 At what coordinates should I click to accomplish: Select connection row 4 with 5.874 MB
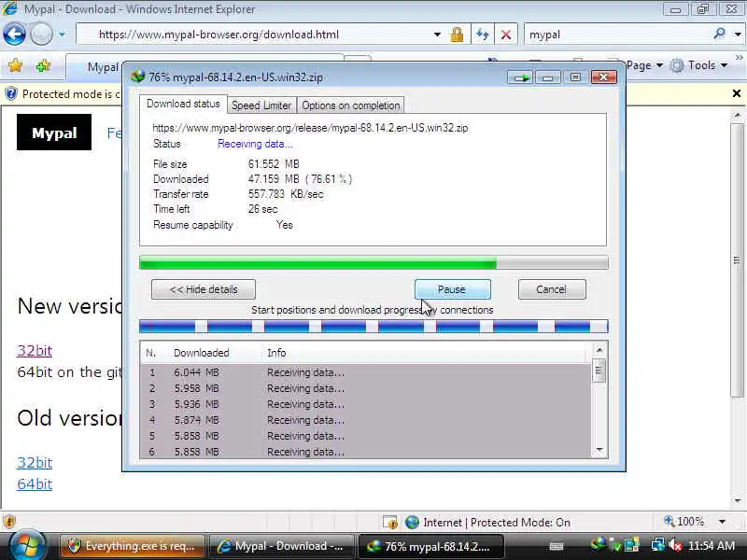(x=365, y=420)
